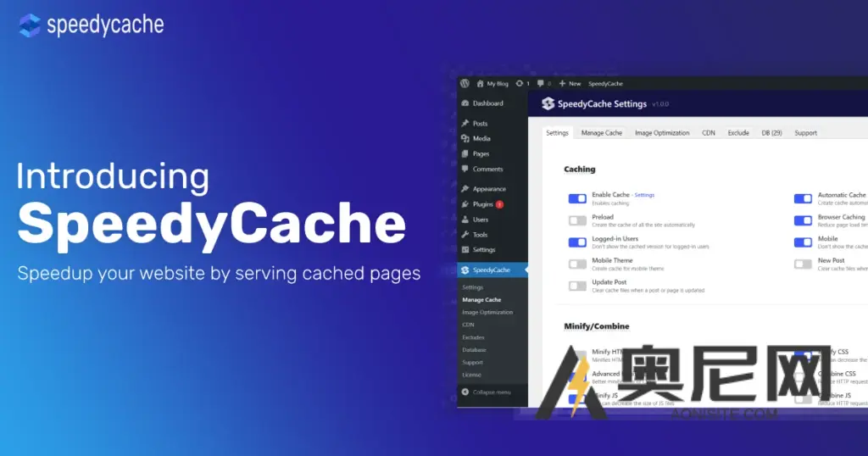
Task: Click 'Create the cache of all the site automatically'
Action: [x=643, y=225]
